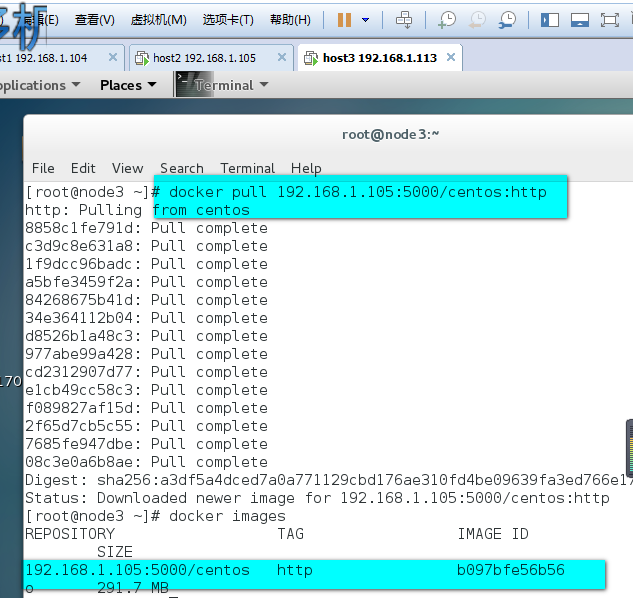
Task: Click the d8526b1a48c3 Pull complete line
Action: [146, 336]
